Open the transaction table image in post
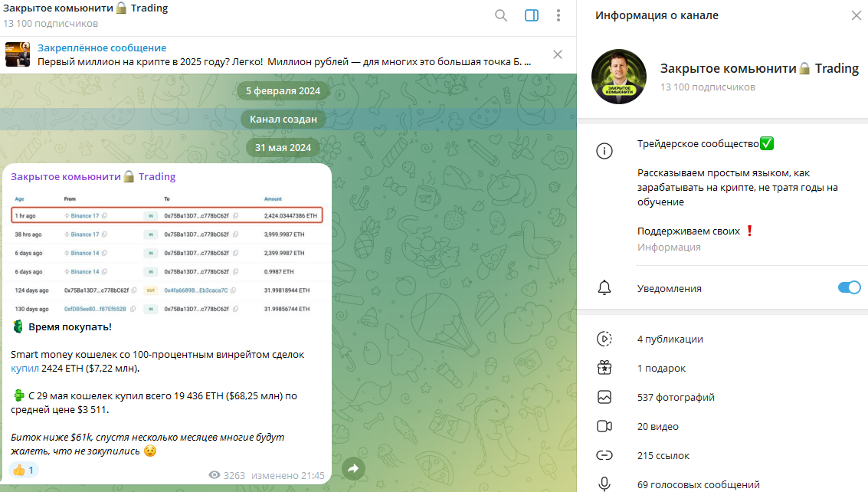This screenshot has width=868, height=492. coord(166,253)
